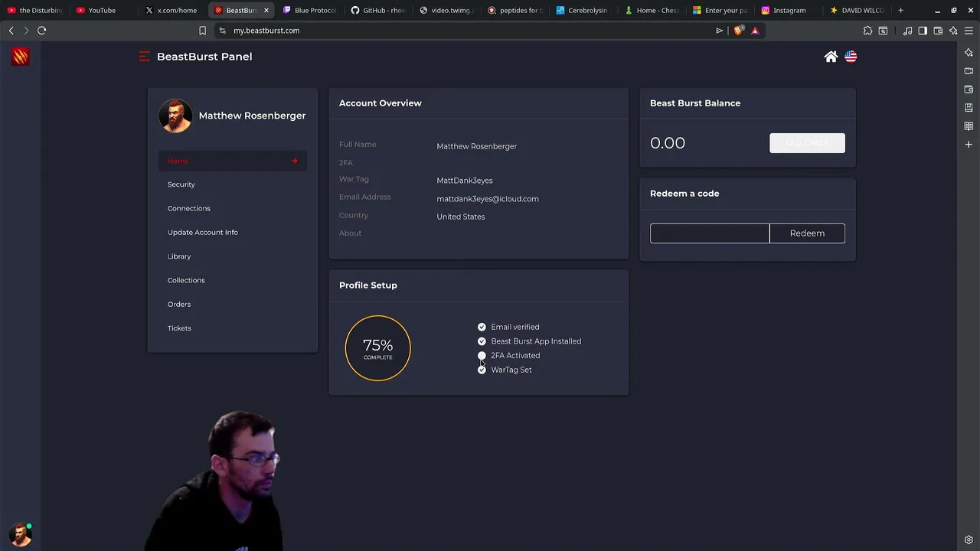
Task: Click the BeastBurst logo in left rail
Action: [20, 57]
